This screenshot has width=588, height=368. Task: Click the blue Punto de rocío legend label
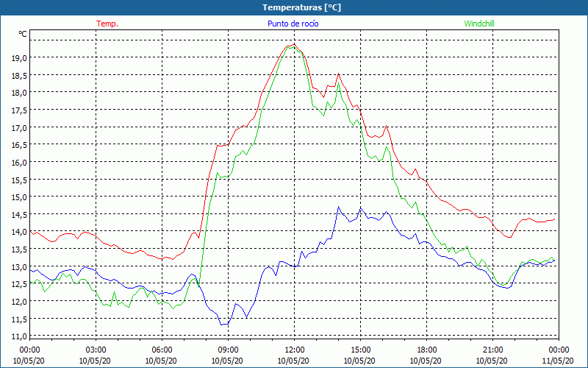(293, 24)
